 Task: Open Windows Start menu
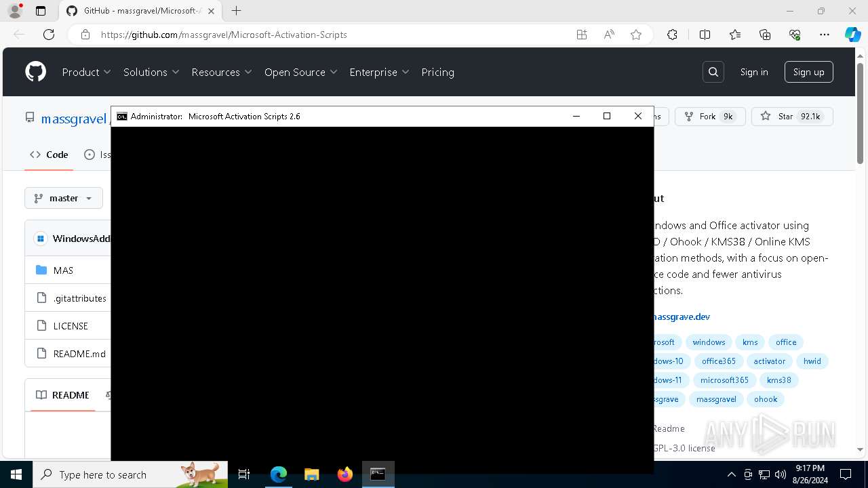click(16, 474)
